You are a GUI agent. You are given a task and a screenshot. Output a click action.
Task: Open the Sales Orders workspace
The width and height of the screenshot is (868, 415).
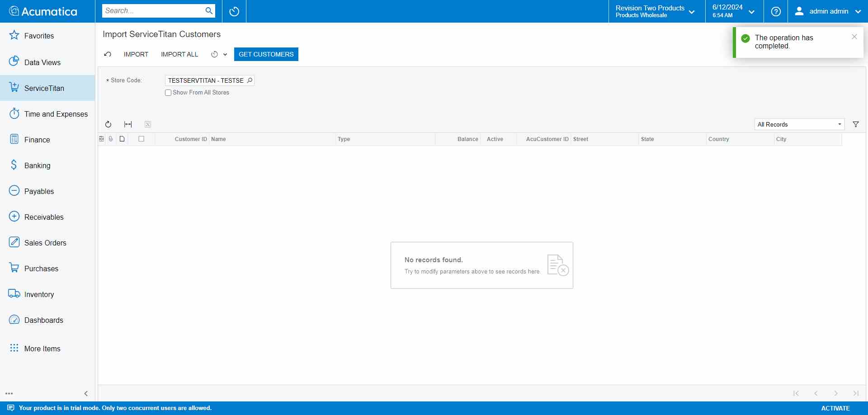point(47,243)
